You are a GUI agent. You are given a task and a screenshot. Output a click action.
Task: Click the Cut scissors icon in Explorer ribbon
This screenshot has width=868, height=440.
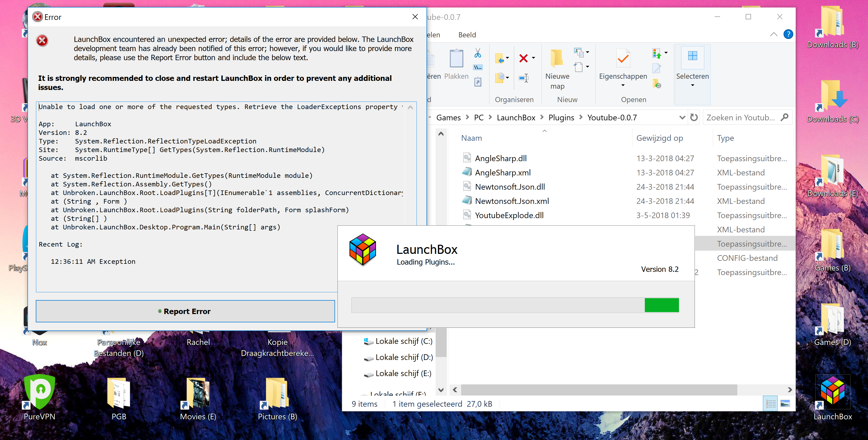pos(478,53)
